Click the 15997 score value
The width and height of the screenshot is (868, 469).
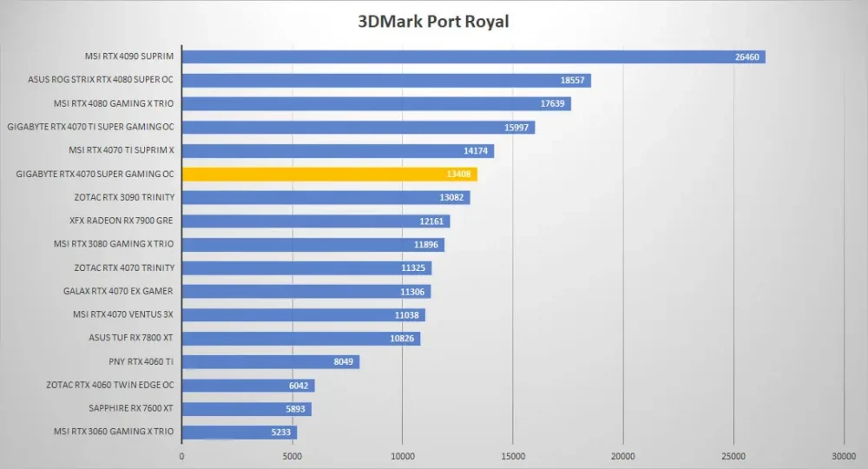click(x=516, y=128)
